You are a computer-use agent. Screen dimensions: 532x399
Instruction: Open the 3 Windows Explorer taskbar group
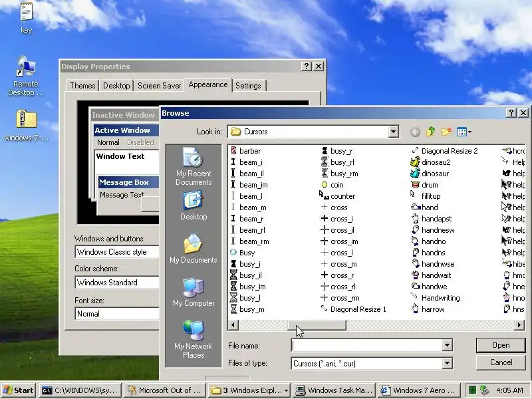pos(250,390)
